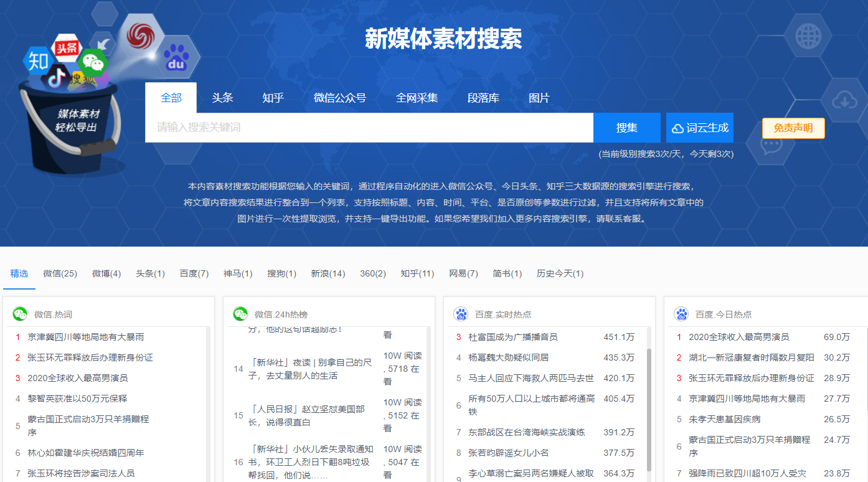This screenshot has height=482, width=868.
Task: Click the 知乎 icon above the bucket
Action: [39, 60]
